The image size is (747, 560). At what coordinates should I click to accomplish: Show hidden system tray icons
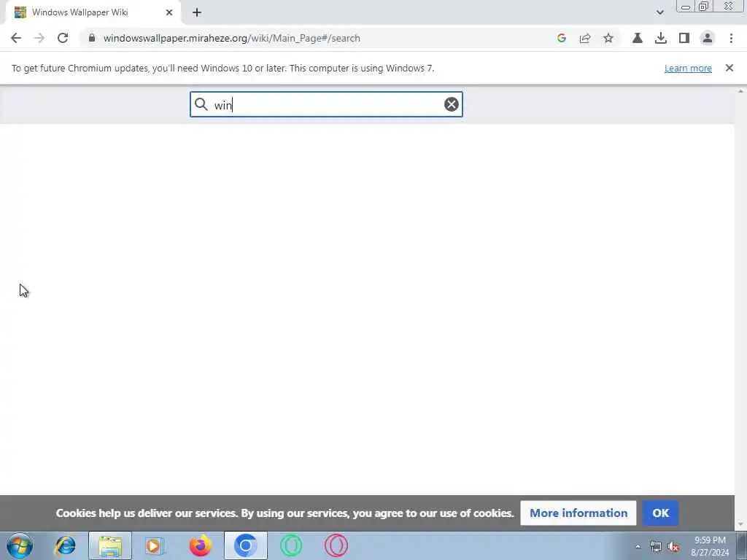638,546
